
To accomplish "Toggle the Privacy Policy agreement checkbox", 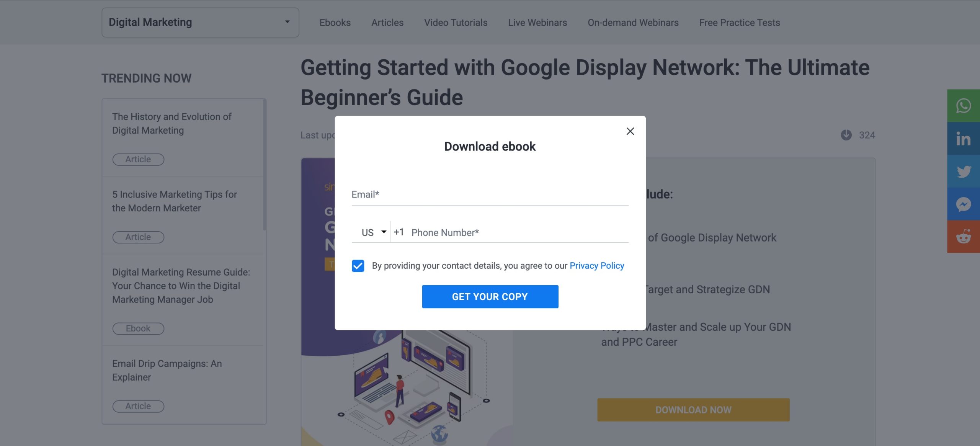I will tap(357, 265).
